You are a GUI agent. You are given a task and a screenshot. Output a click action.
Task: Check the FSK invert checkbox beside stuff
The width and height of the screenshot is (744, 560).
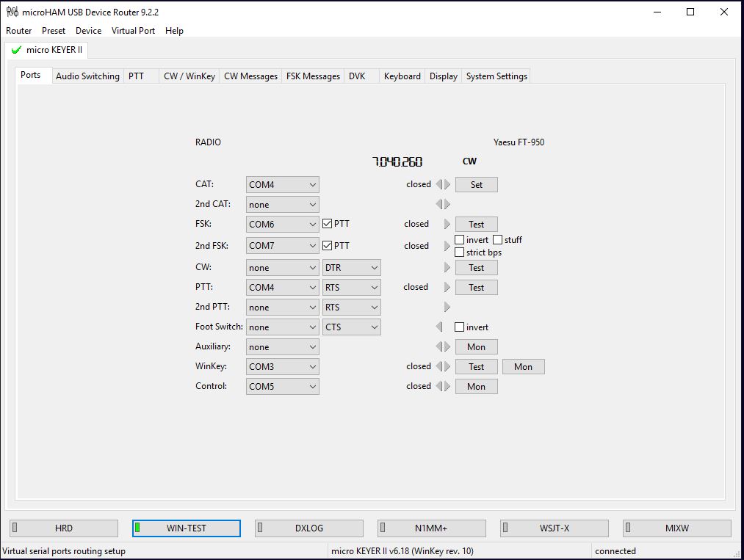(459, 239)
